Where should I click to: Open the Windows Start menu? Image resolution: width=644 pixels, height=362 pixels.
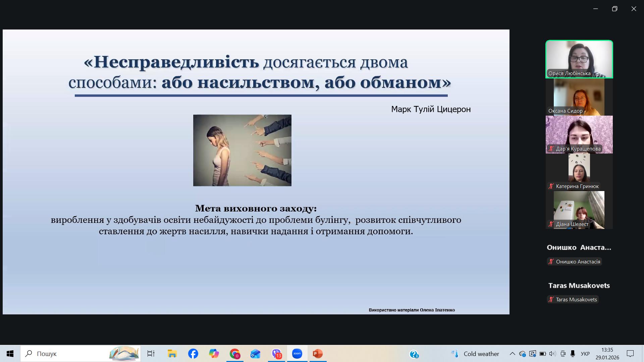coord(10,354)
